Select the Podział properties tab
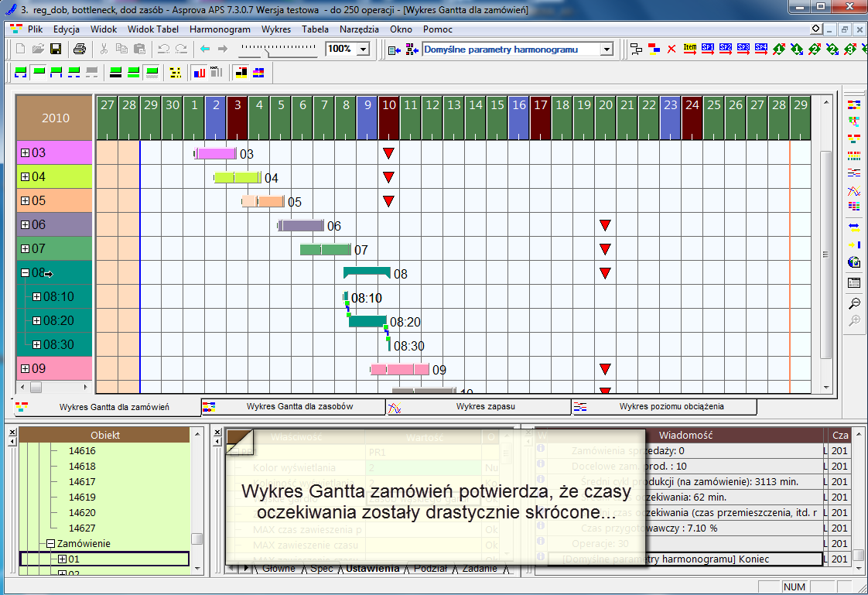 tap(430, 569)
